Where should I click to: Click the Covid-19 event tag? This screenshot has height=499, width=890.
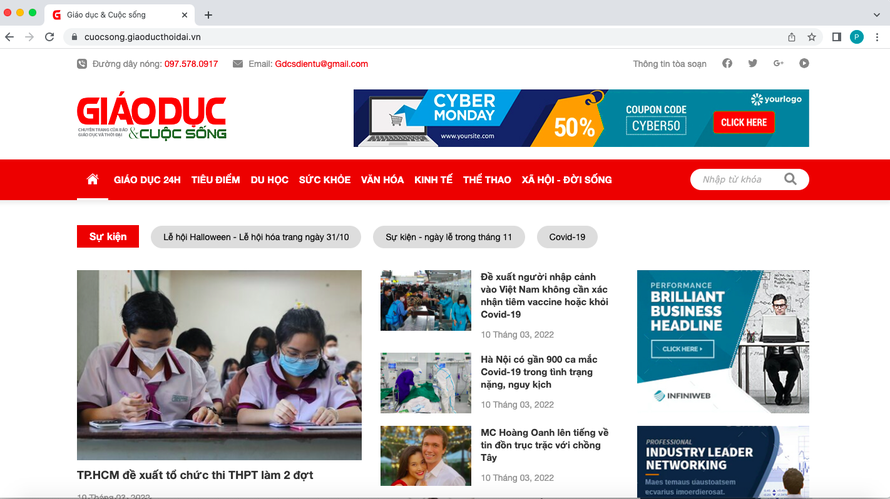[x=567, y=237]
